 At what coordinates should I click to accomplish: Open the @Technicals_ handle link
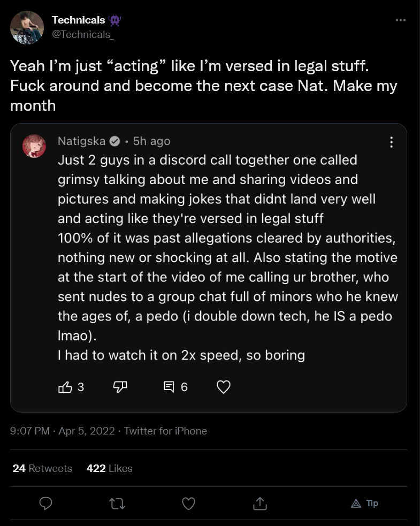(83, 35)
